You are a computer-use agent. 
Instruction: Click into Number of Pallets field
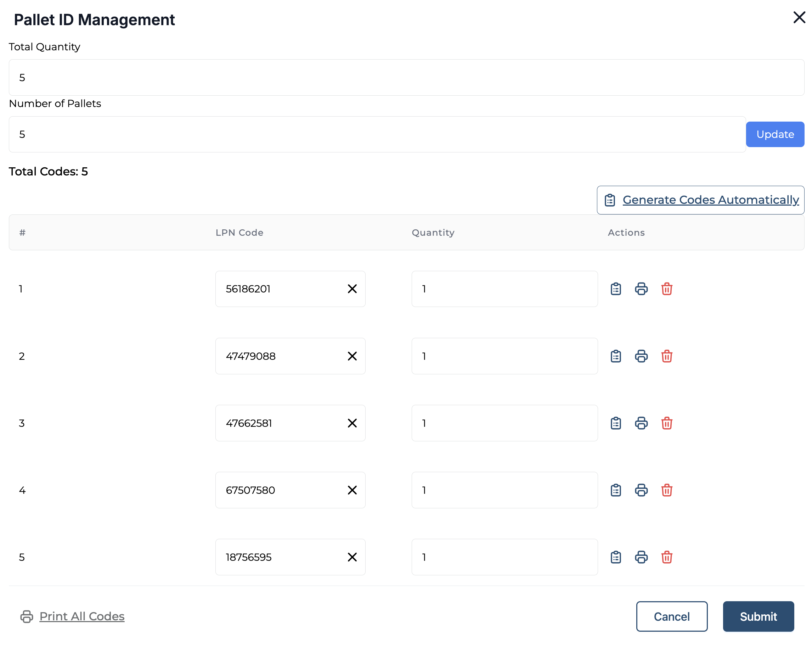click(377, 134)
